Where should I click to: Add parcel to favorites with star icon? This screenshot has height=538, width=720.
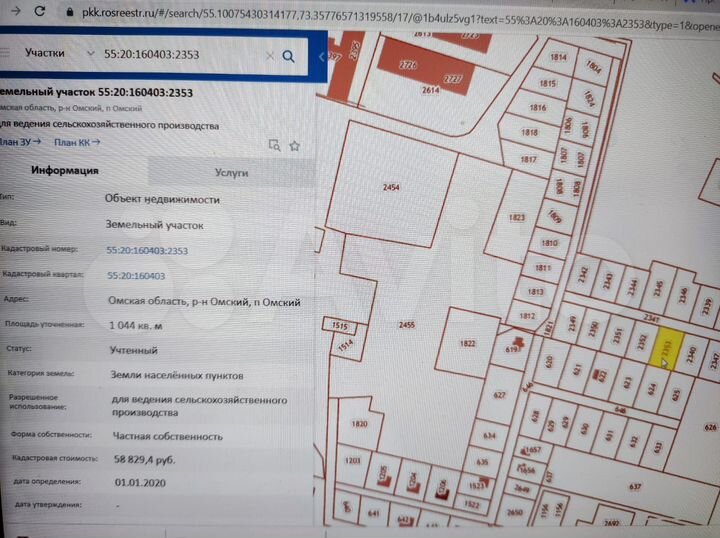point(296,144)
